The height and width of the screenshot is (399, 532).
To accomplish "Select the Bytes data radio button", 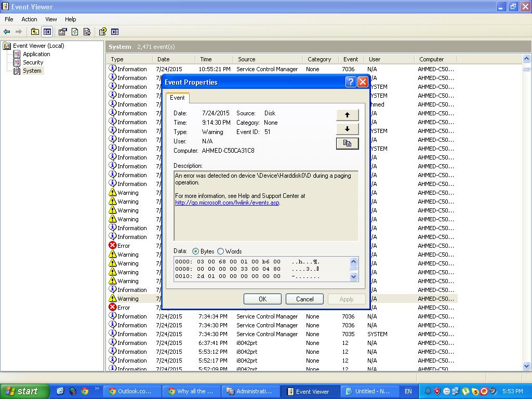I will pyautogui.click(x=195, y=251).
